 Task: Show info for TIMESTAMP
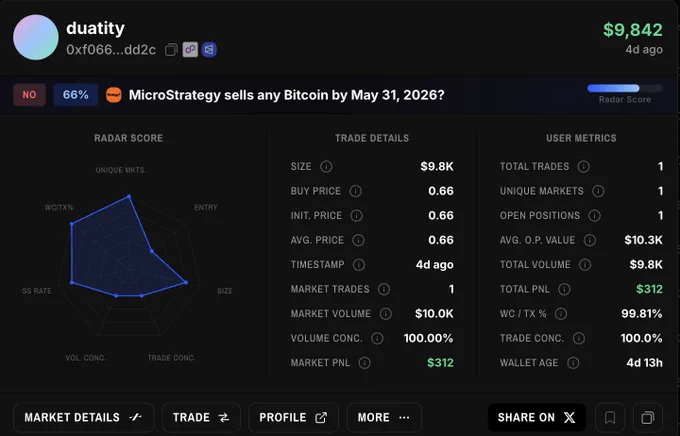coord(359,265)
